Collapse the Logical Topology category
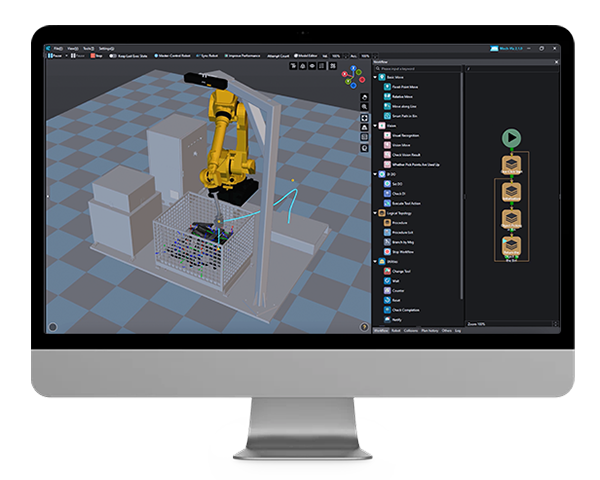 tap(376, 212)
